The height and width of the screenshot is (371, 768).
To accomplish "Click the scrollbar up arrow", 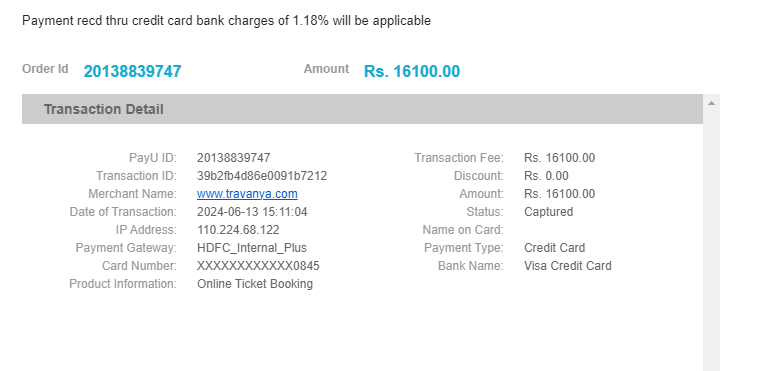I will click(x=711, y=103).
